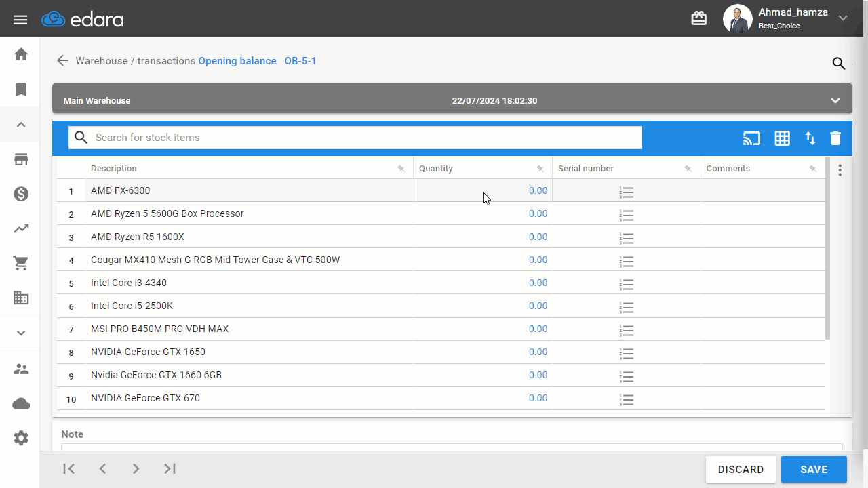868x488 pixels.
Task: Pin the Quantity column
Action: [540, 169]
